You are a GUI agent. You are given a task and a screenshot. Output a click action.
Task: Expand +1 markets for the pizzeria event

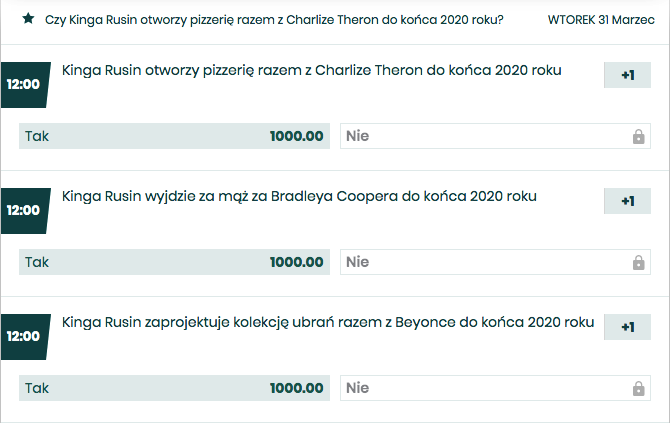tap(627, 75)
